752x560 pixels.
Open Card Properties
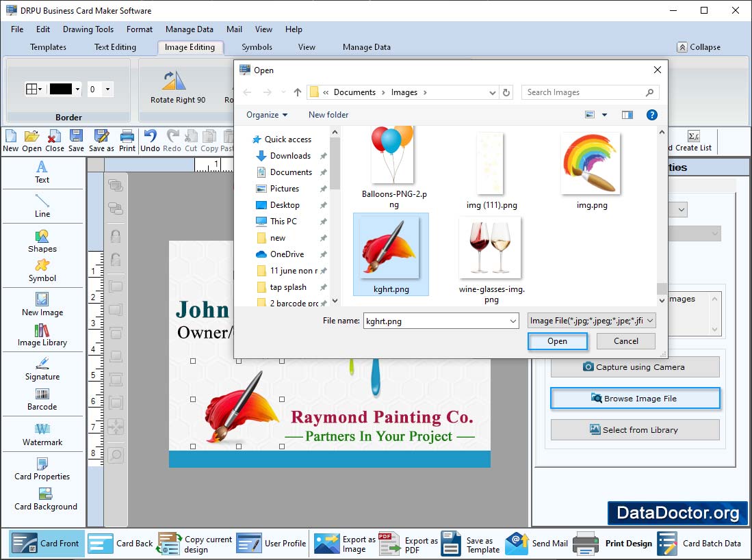click(42, 469)
